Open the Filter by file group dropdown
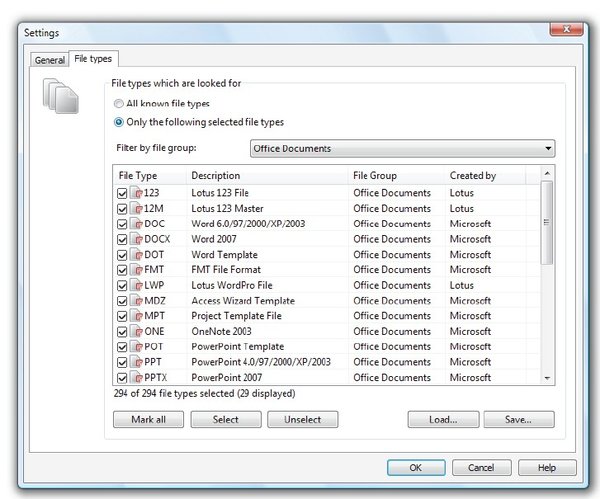Image resolution: width=600 pixels, height=499 pixels. [x=403, y=148]
